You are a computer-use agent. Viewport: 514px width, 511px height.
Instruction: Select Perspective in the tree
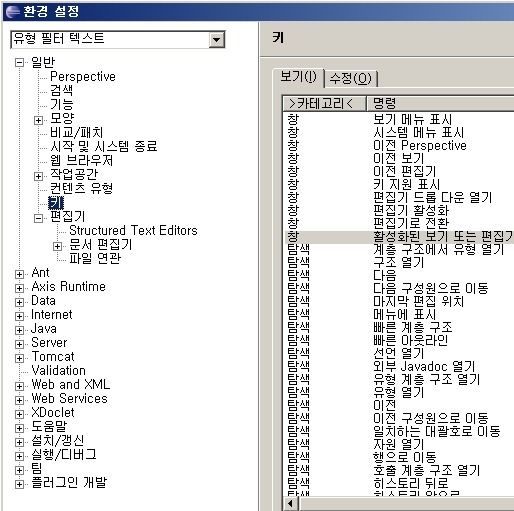click(83, 76)
